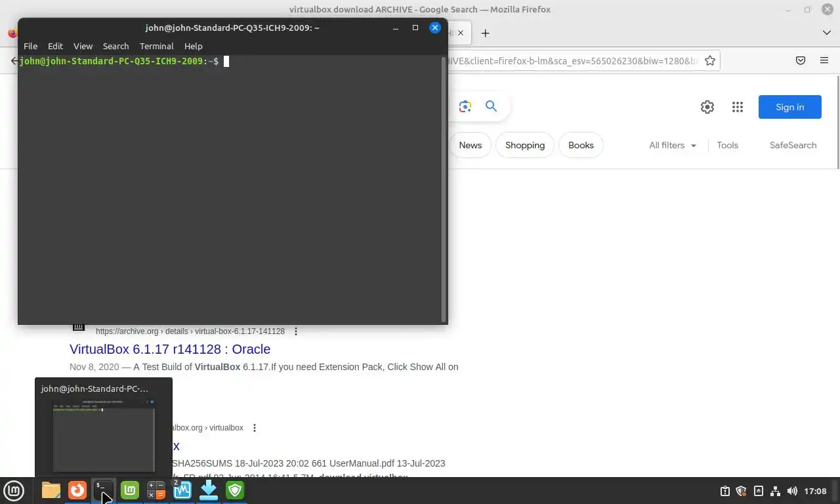The height and width of the screenshot is (504, 840).
Task: Open the blue download arrow taskbar app
Action: (x=209, y=490)
